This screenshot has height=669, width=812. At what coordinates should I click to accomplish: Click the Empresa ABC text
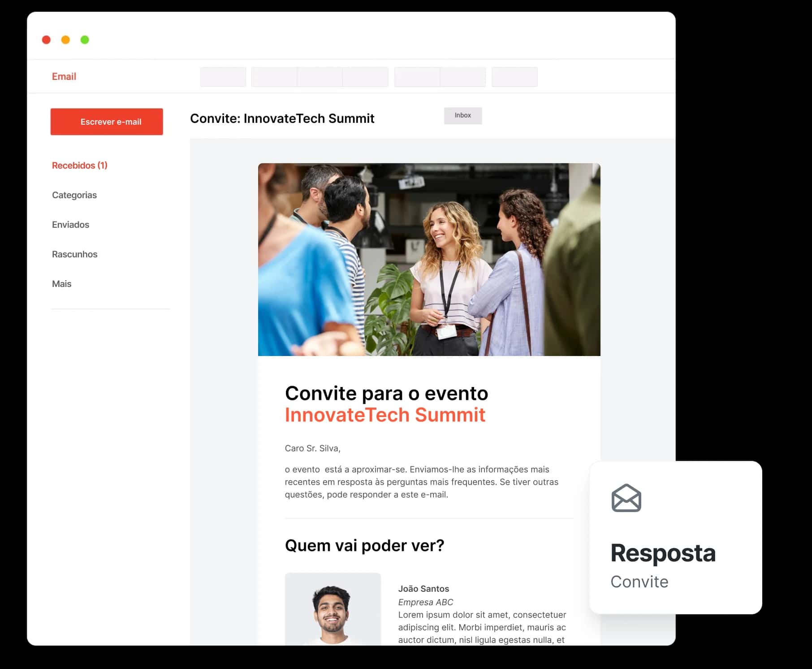[426, 602]
